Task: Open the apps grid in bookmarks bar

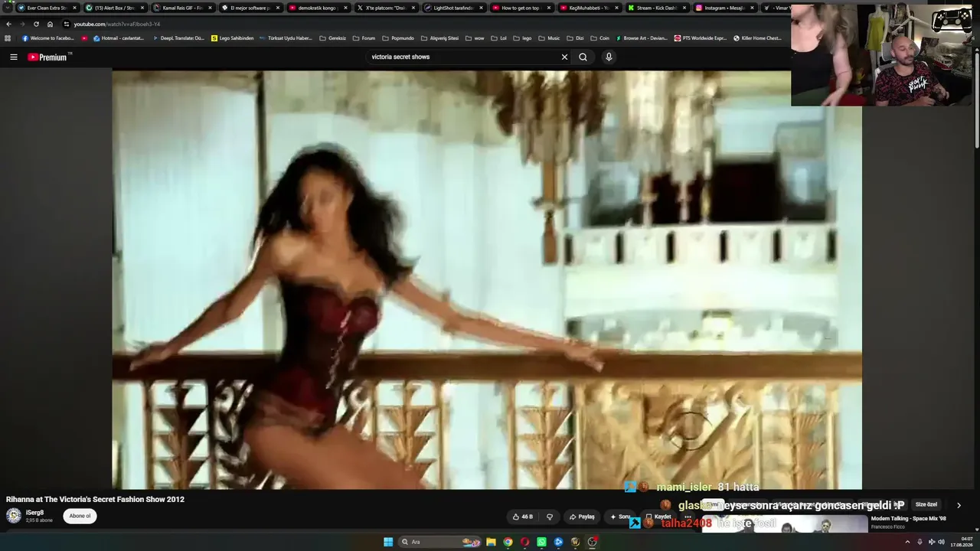Action: coord(8,37)
